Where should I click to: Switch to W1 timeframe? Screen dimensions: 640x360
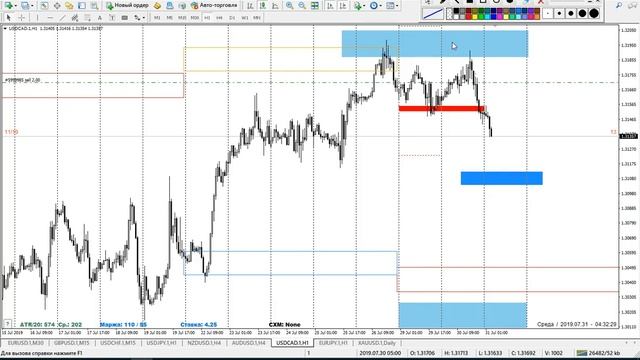(x=244, y=18)
